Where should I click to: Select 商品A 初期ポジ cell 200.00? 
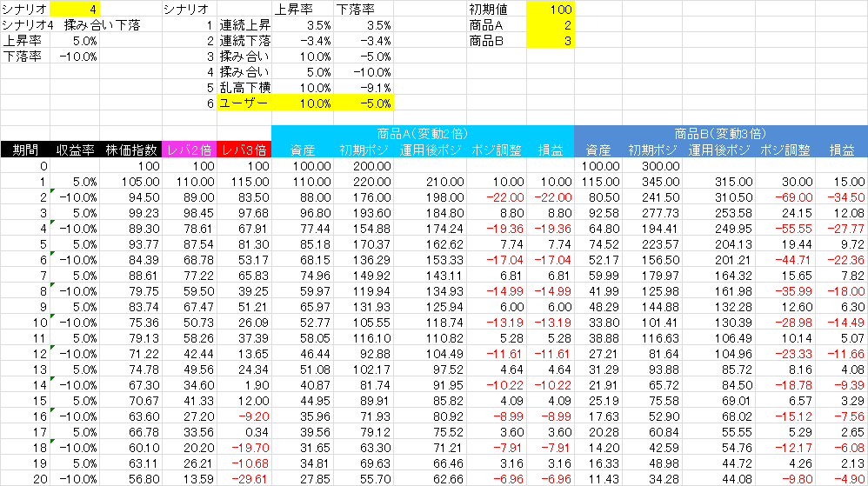click(x=364, y=165)
